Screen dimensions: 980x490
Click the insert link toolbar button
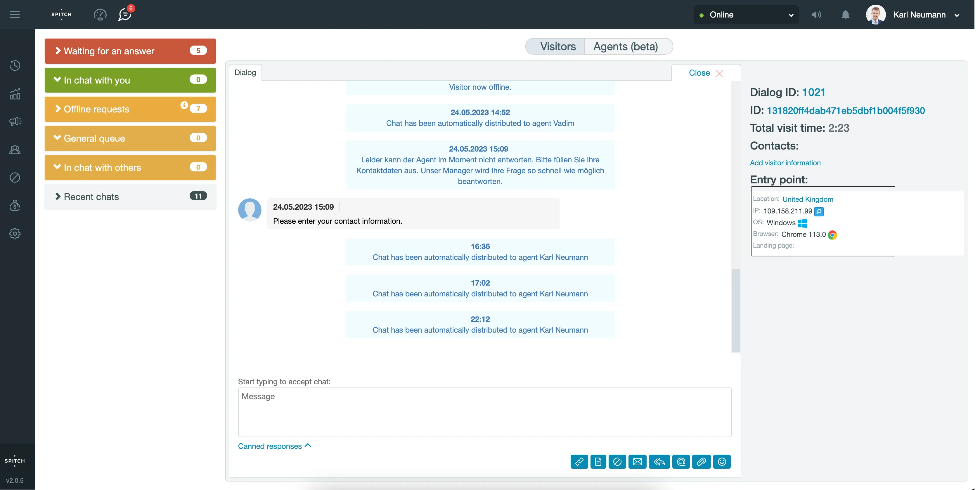[579, 461]
